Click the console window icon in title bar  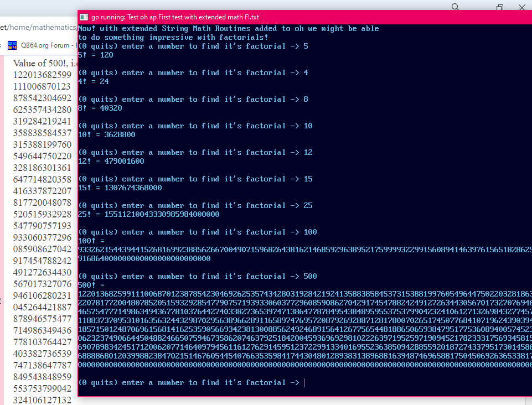click(x=84, y=17)
